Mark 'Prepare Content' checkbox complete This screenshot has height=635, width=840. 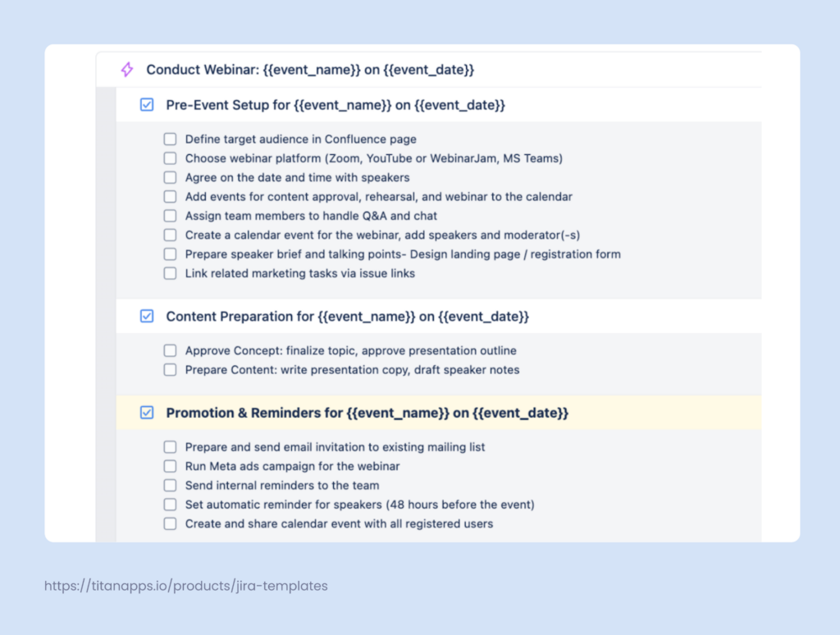click(x=170, y=370)
